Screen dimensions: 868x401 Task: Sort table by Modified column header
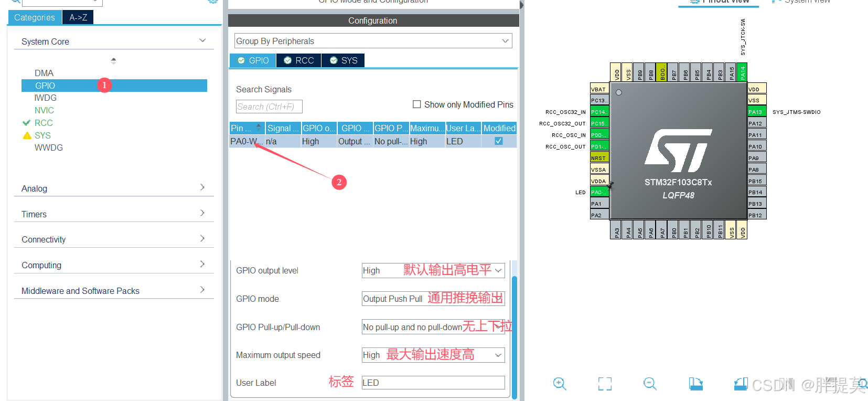[x=499, y=128]
